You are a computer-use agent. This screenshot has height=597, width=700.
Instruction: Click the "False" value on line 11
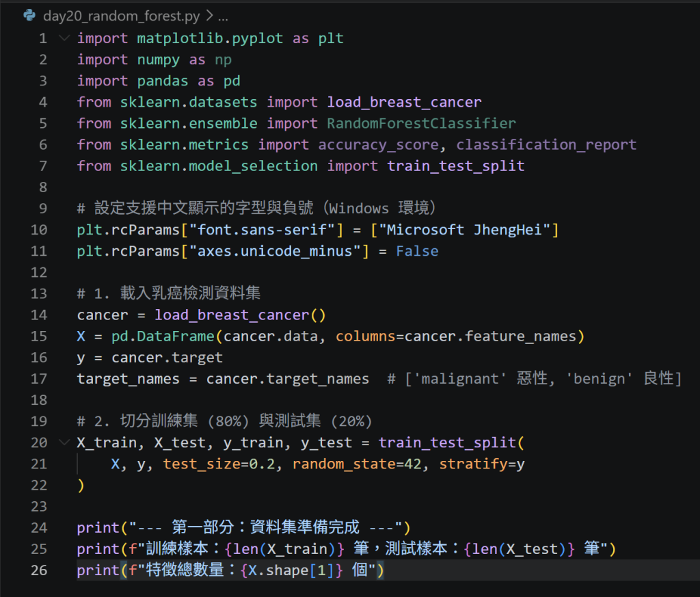[418, 251]
